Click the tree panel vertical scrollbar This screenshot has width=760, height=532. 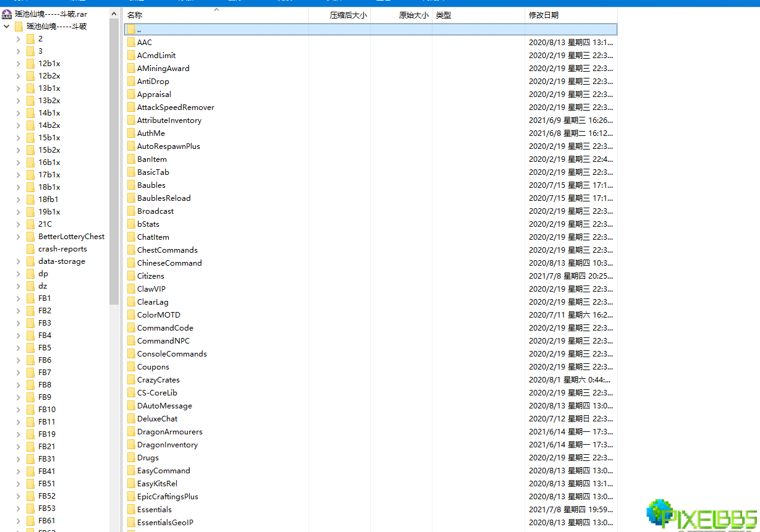tap(114, 161)
